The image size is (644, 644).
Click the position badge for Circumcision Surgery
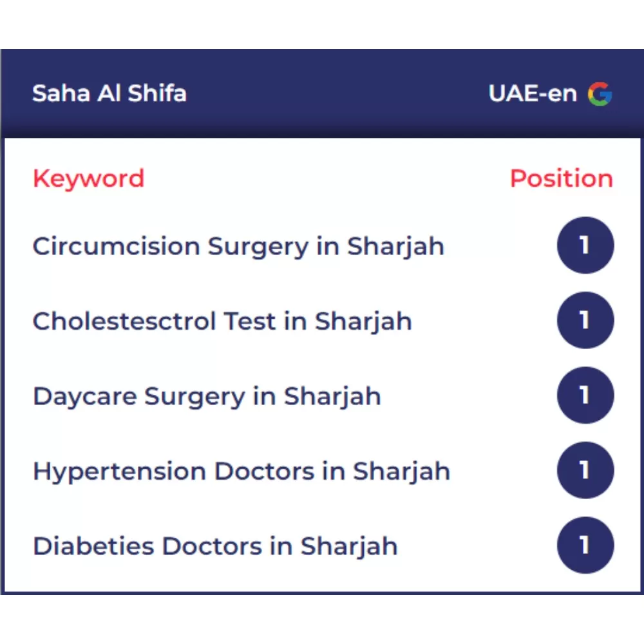(x=585, y=245)
